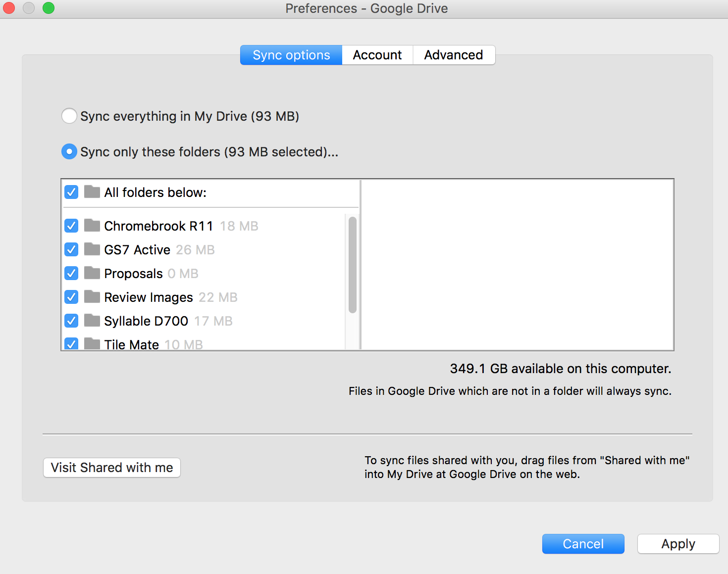Viewport: 728px width, 574px height.
Task: Click the Syllable D700 folder icon
Action: click(x=92, y=320)
